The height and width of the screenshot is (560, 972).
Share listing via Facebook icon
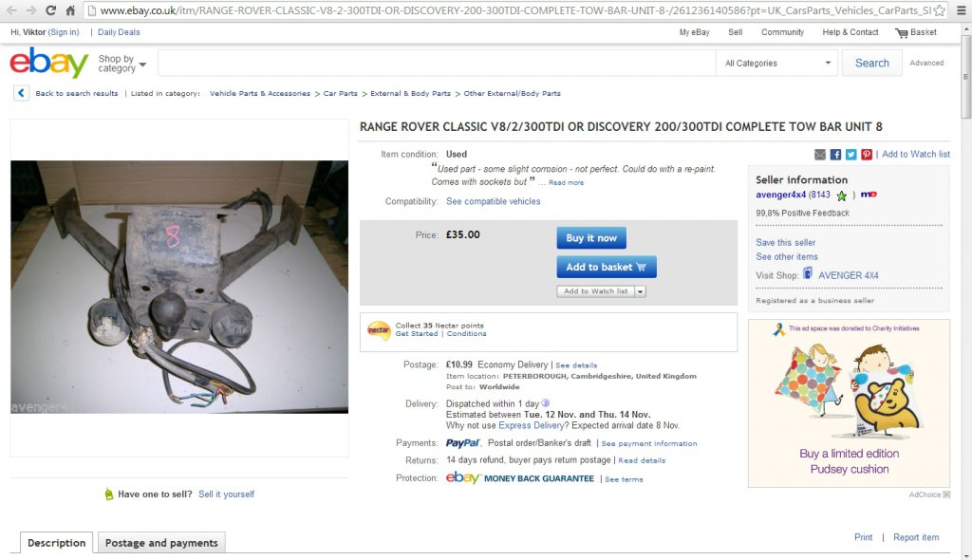tap(835, 155)
